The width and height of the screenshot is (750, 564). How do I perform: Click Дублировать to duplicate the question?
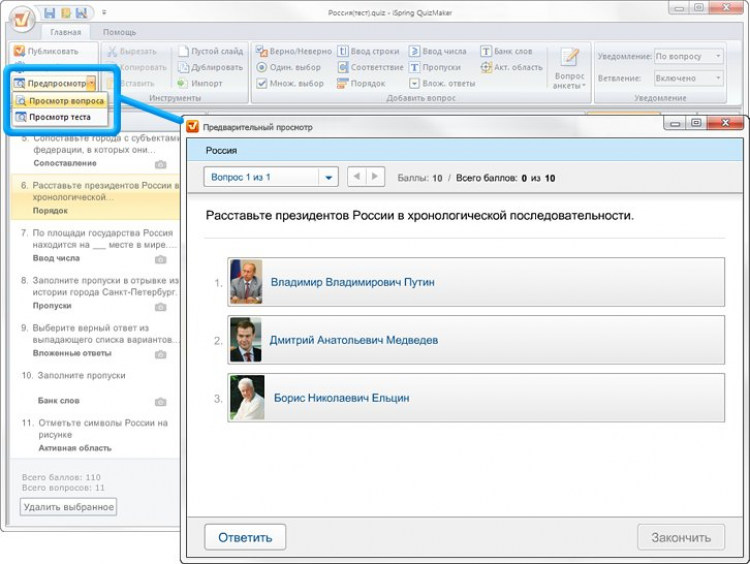[x=210, y=67]
